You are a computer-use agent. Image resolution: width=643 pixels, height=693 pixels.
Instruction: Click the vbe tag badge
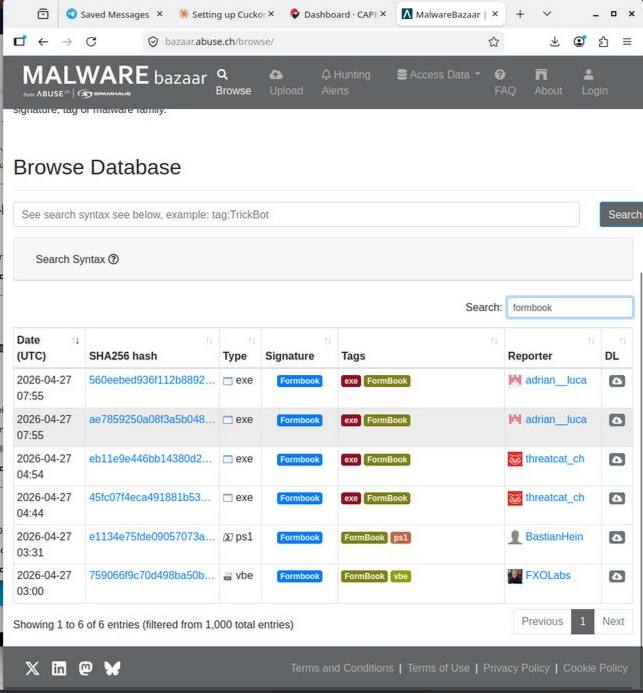400,576
